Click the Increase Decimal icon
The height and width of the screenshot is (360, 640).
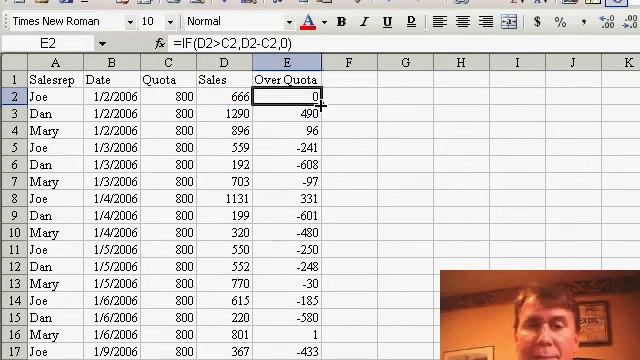[607, 22]
